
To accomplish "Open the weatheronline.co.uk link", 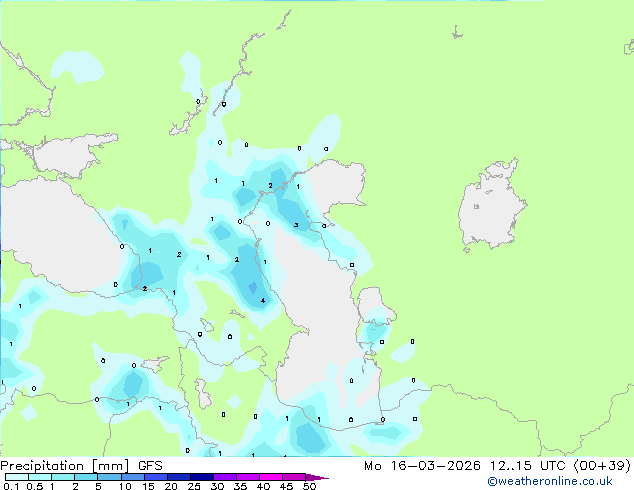I will [x=550, y=482].
